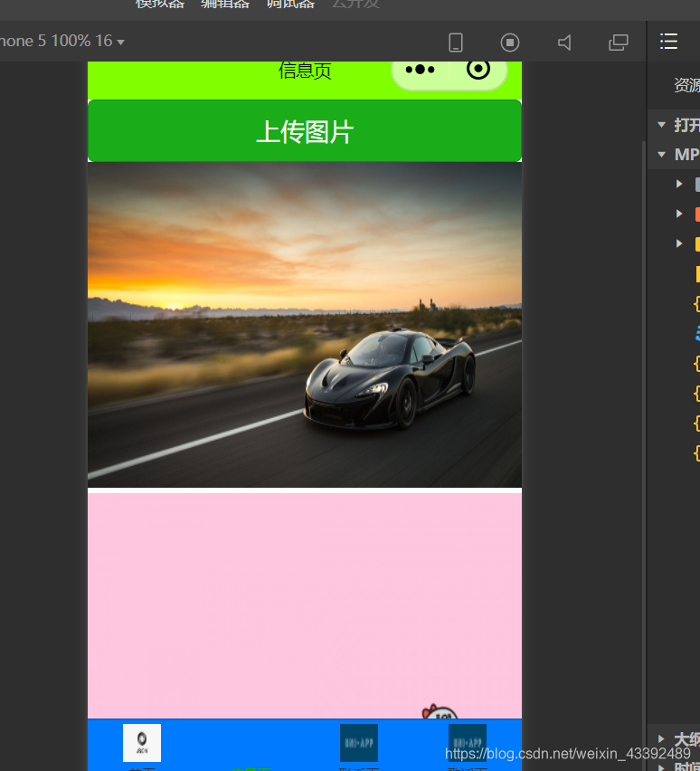Screen dimensions: 700x771
Task: Expand the folder with red icon
Action: [679, 214]
